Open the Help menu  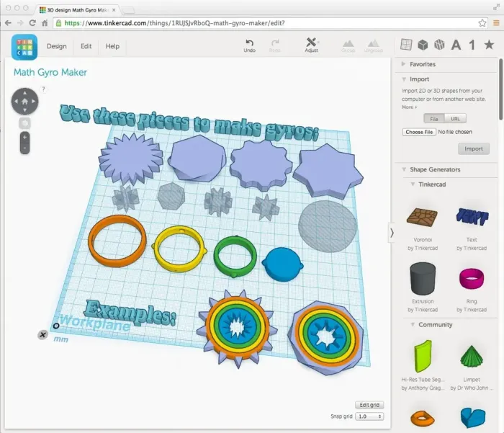point(112,46)
